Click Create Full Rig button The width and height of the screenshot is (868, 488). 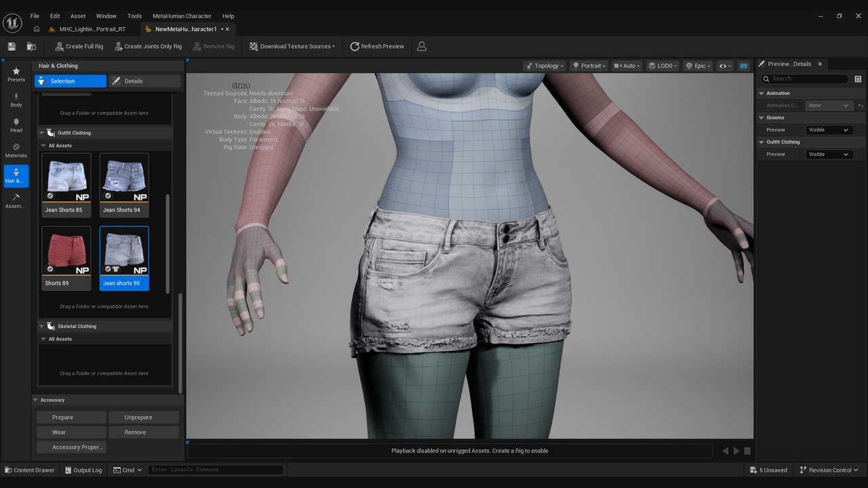pyautogui.click(x=79, y=46)
